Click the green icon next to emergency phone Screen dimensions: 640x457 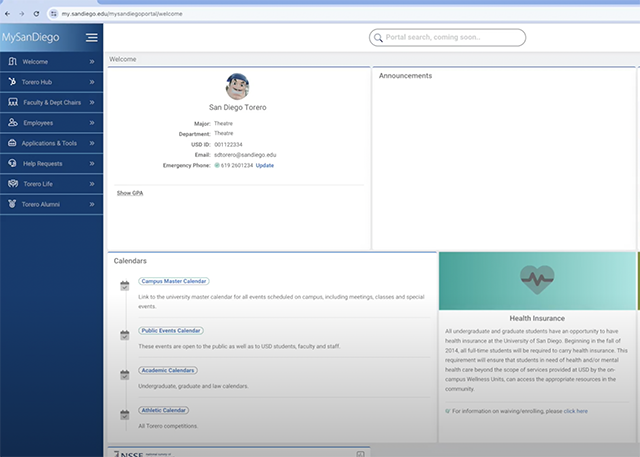(217, 165)
